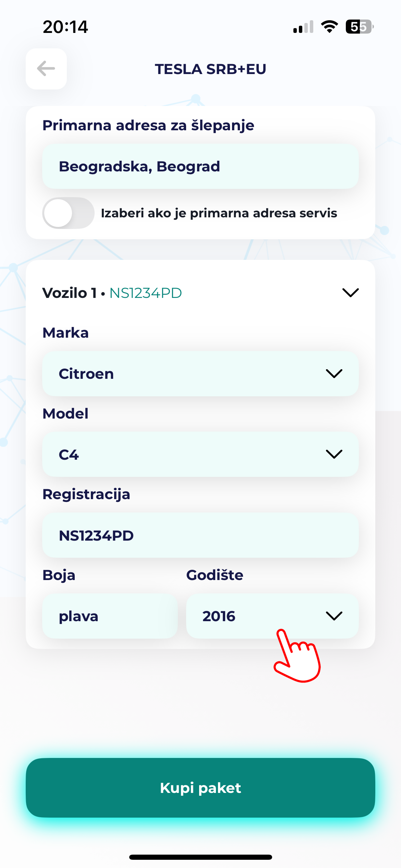Screen dimensions: 401x868
Task: Tap the back arrow icon
Action: [x=46, y=69]
